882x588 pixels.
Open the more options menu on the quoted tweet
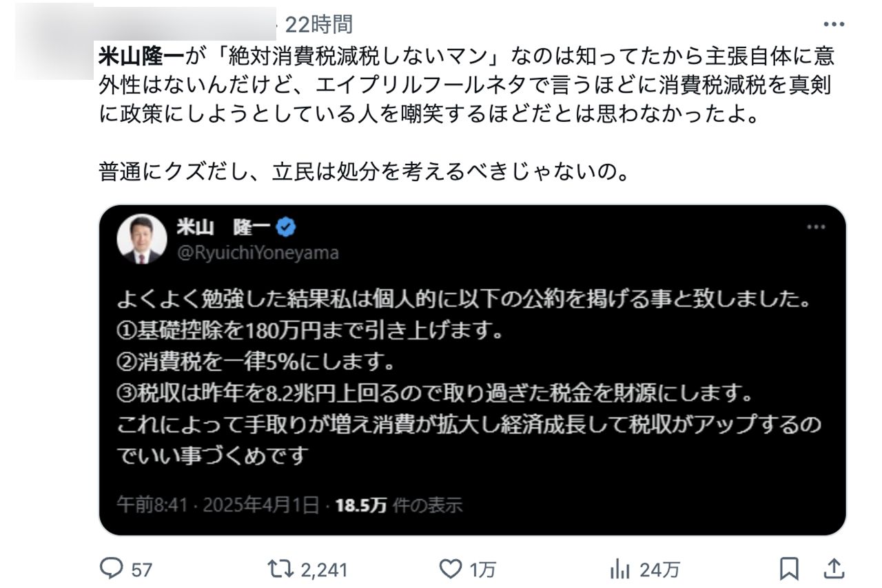[817, 227]
